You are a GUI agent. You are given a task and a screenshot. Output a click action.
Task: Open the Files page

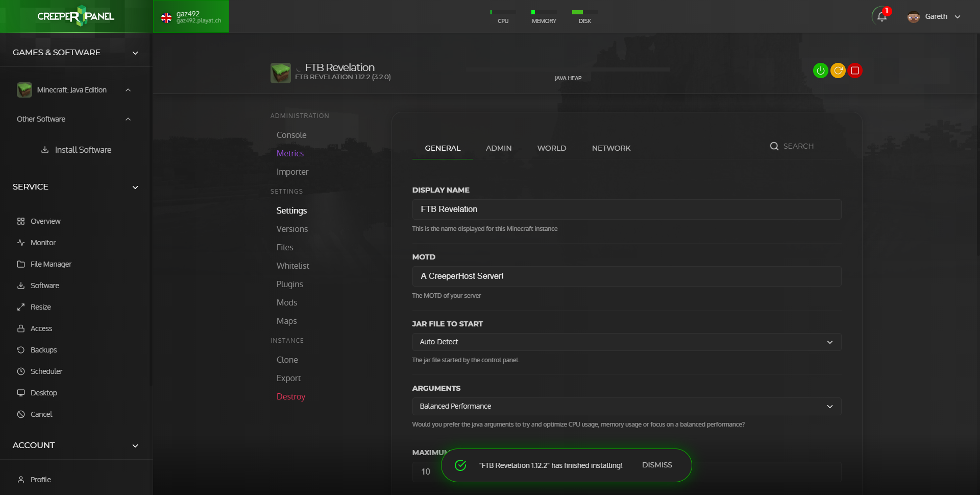(x=285, y=247)
